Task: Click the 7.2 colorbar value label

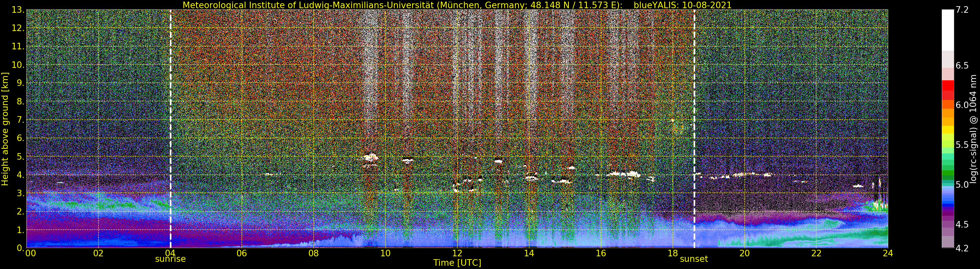Action: point(962,10)
